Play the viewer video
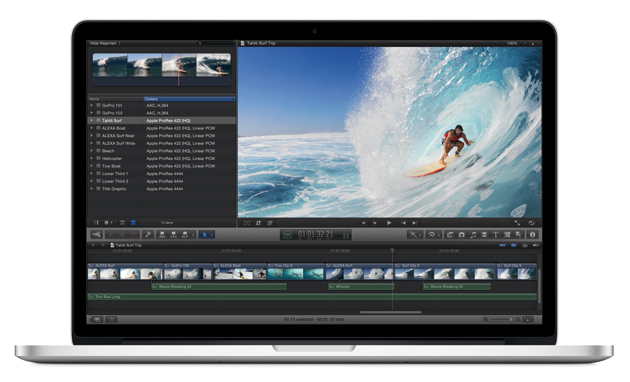The image size is (630, 382). click(389, 223)
